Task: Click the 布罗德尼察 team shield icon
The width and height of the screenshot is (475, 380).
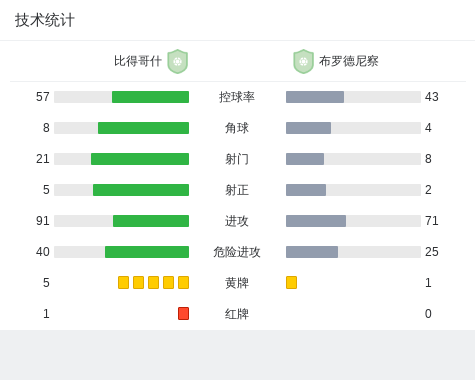Action: click(x=303, y=61)
